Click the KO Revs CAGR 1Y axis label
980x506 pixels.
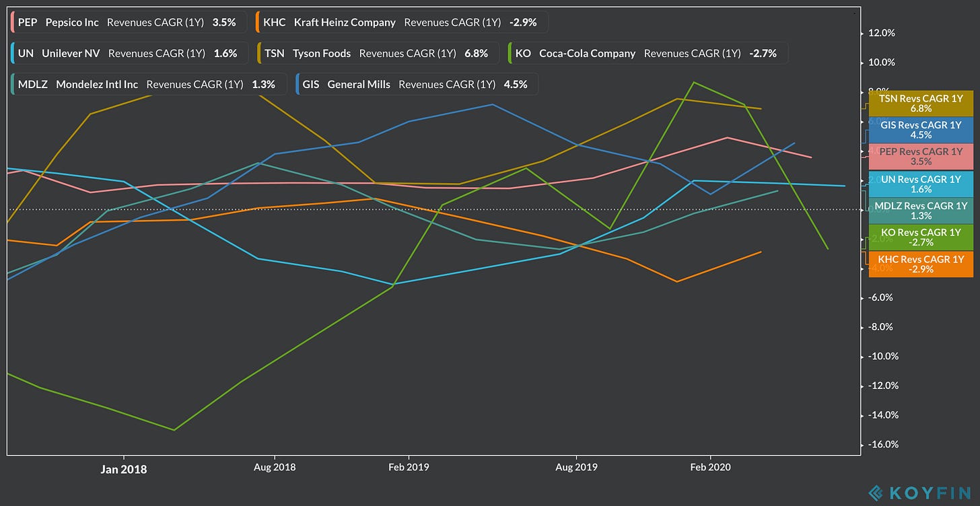pos(920,237)
